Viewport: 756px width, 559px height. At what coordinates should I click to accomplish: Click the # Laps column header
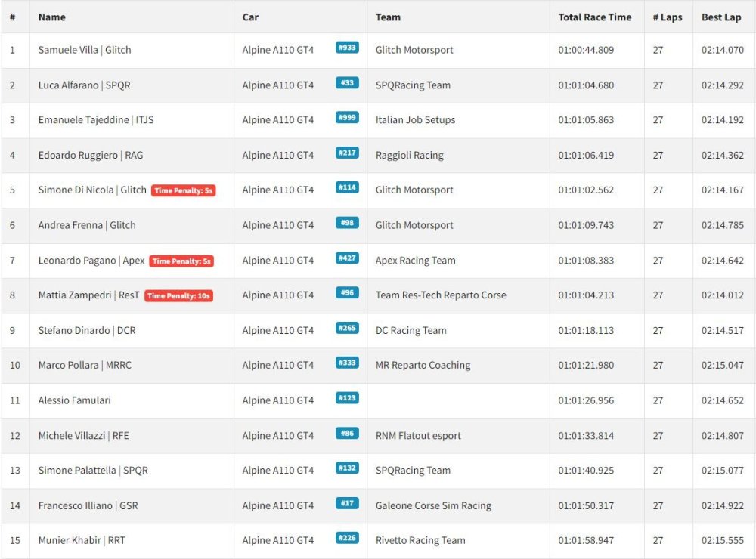[x=668, y=17]
